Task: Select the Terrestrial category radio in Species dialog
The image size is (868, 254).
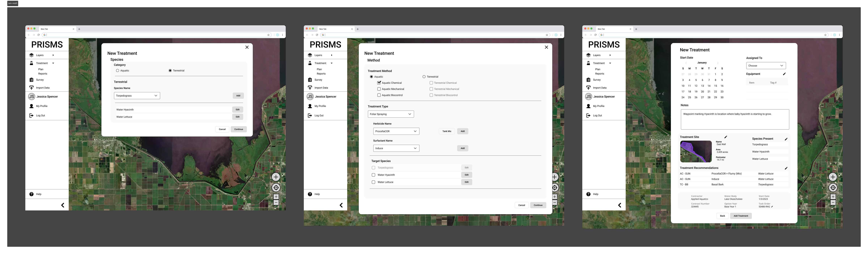Action: 170,71
